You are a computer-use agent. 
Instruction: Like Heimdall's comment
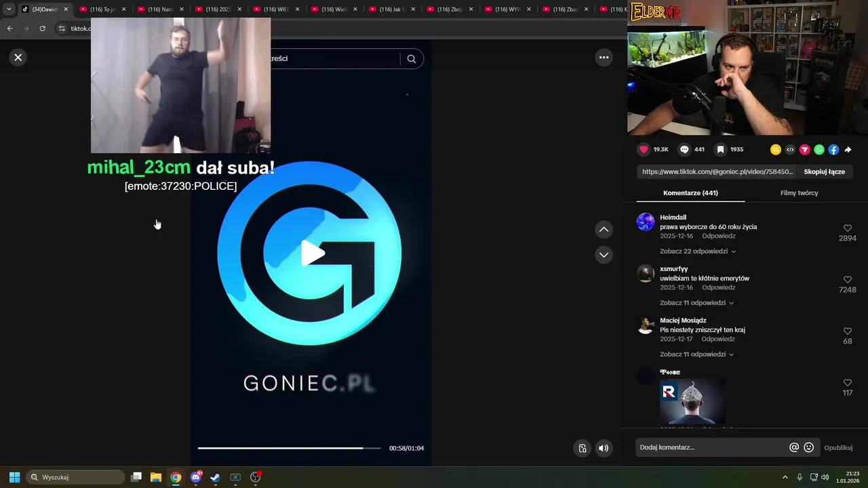point(847,228)
